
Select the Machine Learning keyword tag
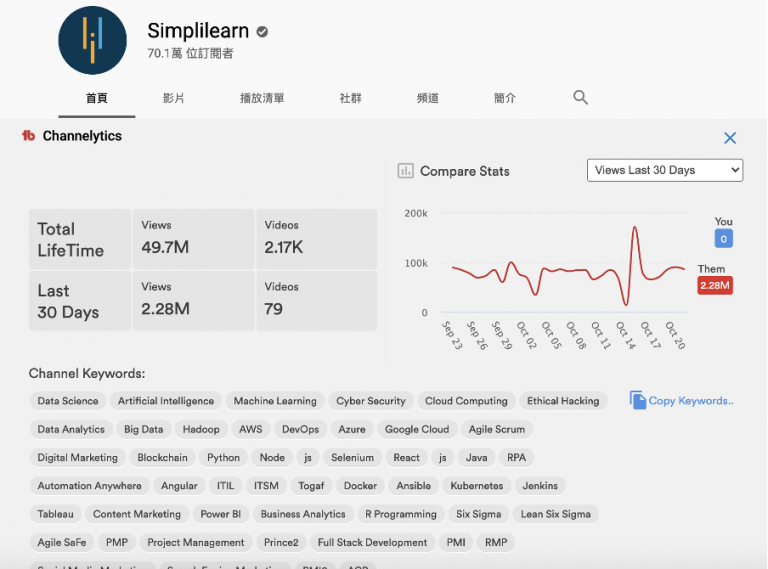pyautogui.click(x=275, y=401)
